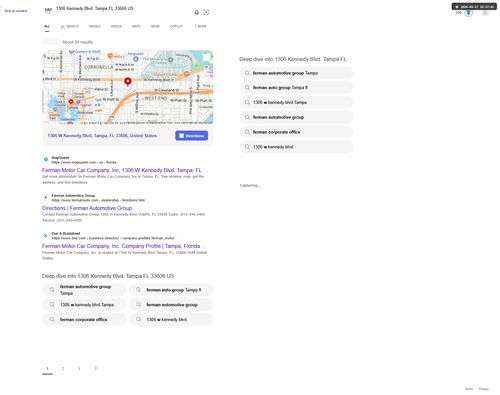This screenshot has height=395, width=500.
Task: Switch to the All tab
Action: click(x=47, y=26)
